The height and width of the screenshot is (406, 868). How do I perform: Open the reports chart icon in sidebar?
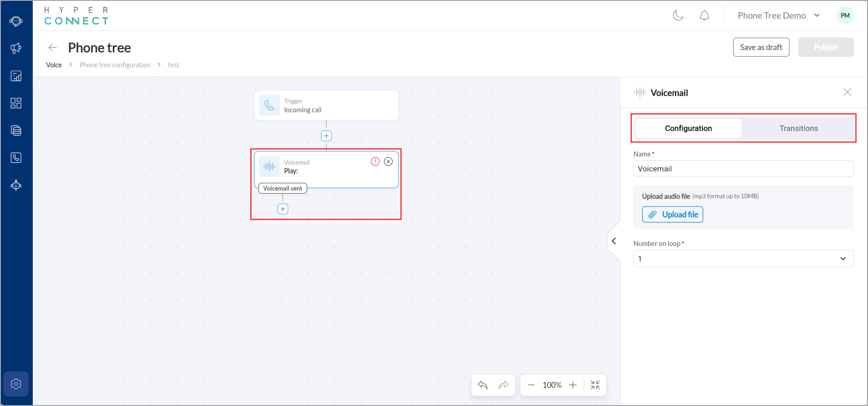pyautogui.click(x=16, y=76)
